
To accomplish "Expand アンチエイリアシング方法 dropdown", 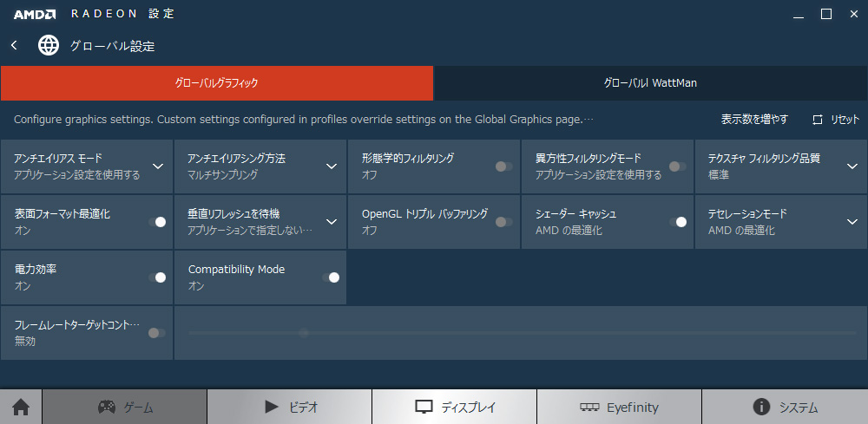I will pos(332,166).
